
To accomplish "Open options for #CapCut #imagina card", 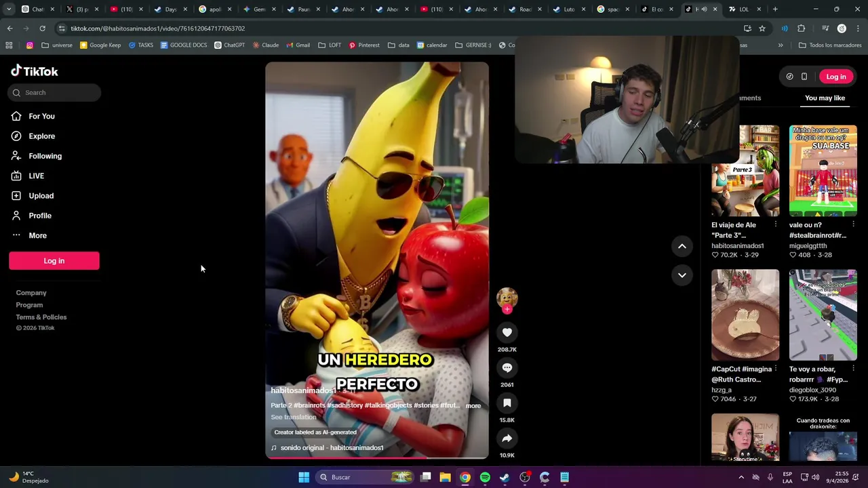I will click(x=776, y=369).
